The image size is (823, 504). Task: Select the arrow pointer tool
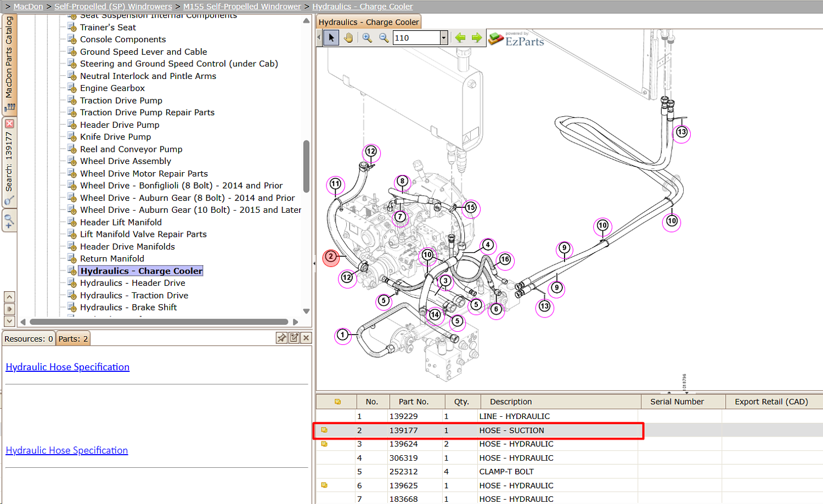pyautogui.click(x=331, y=38)
